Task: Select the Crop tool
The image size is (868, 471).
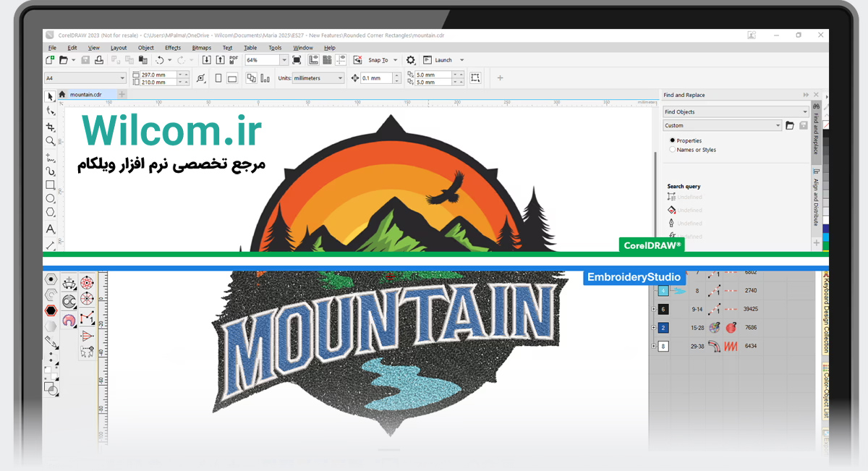Action: (x=51, y=127)
